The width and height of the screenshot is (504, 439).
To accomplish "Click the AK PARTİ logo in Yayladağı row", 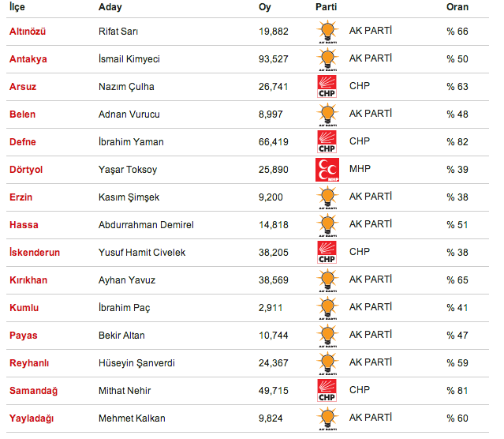I will (327, 418).
